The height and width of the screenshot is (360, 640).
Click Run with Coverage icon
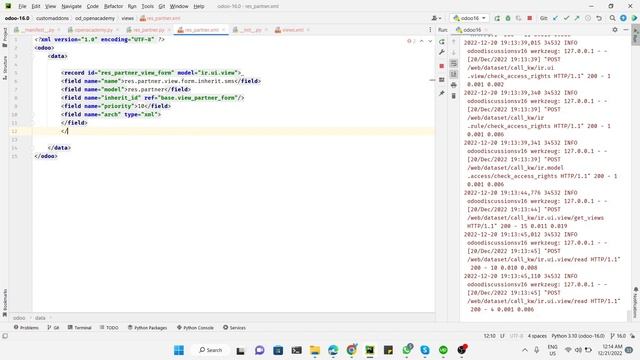(x=518, y=18)
